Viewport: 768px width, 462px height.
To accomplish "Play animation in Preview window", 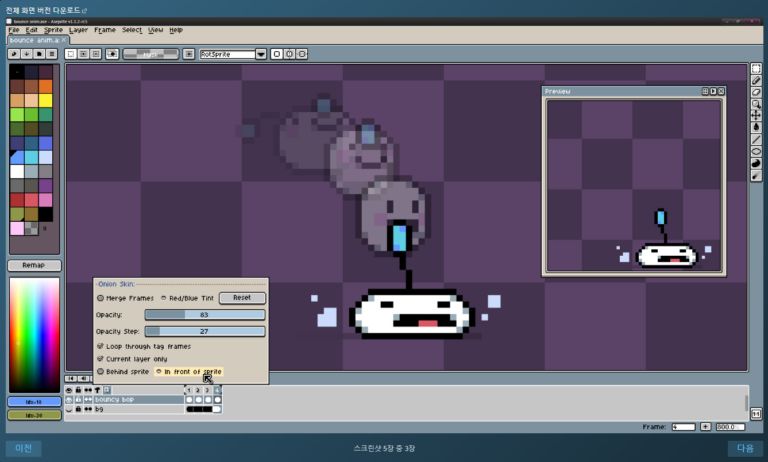I will pyautogui.click(x=713, y=91).
